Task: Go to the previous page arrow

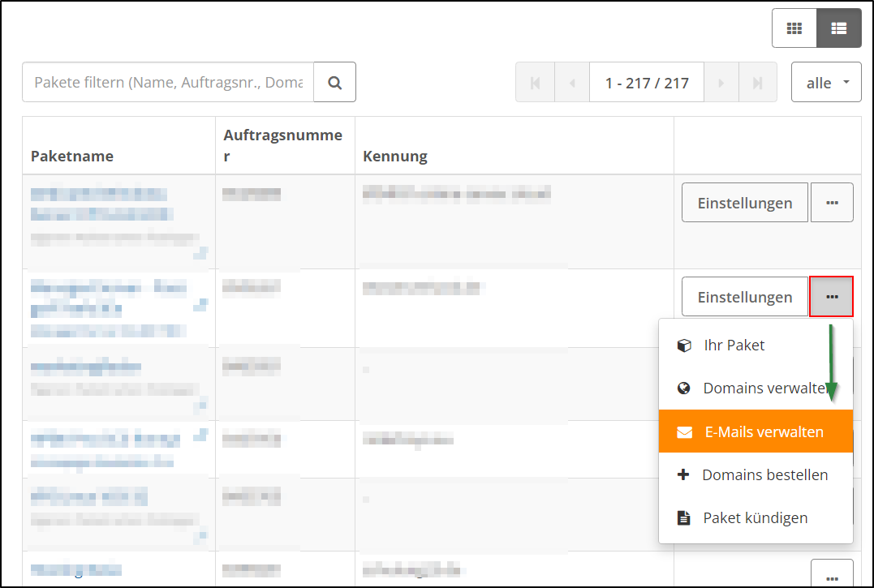Action: point(572,82)
